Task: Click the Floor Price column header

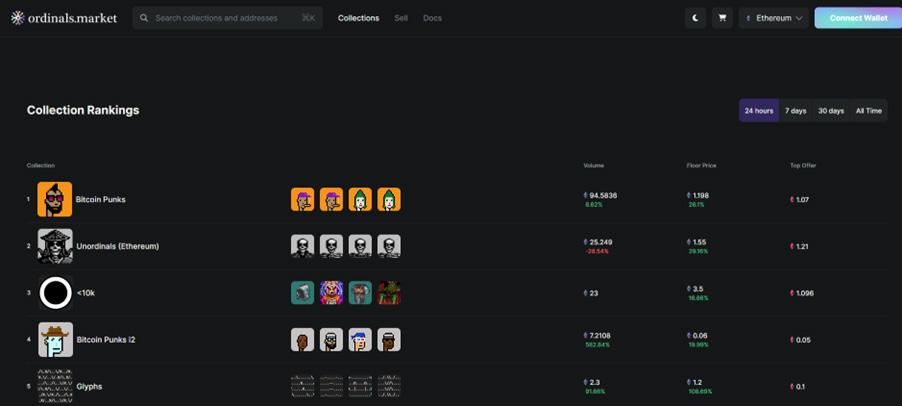Action: [x=701, y=166]
